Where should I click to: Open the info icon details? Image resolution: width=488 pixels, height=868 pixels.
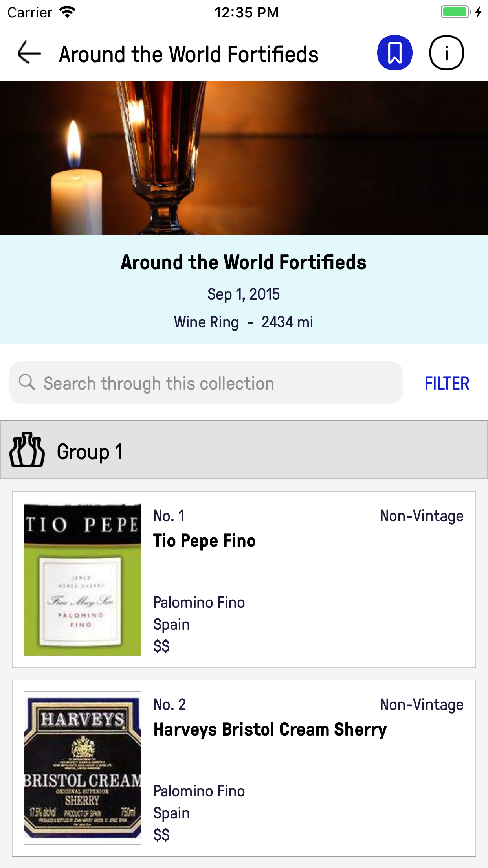[446, 53]
